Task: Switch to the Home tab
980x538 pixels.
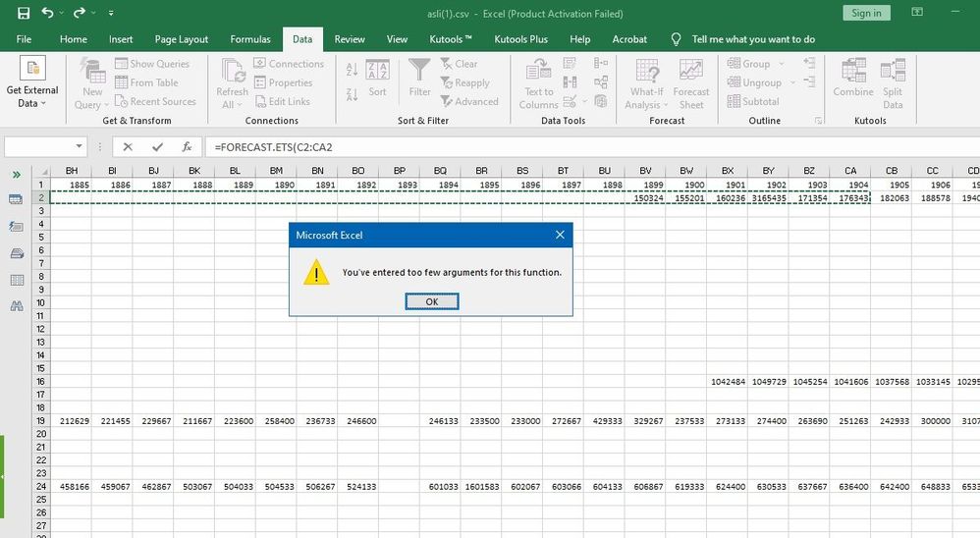Action: pyautogui.click(x=73, y=39)
